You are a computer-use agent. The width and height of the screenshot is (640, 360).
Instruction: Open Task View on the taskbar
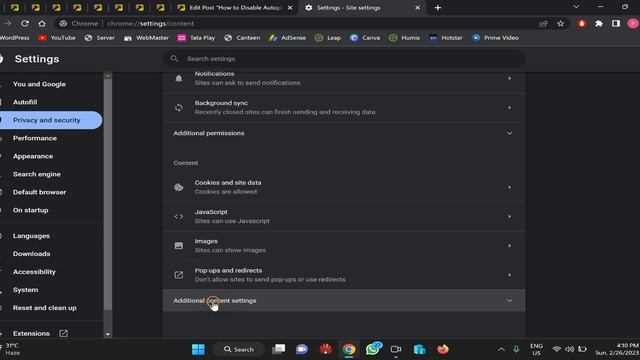click(279, 349)
